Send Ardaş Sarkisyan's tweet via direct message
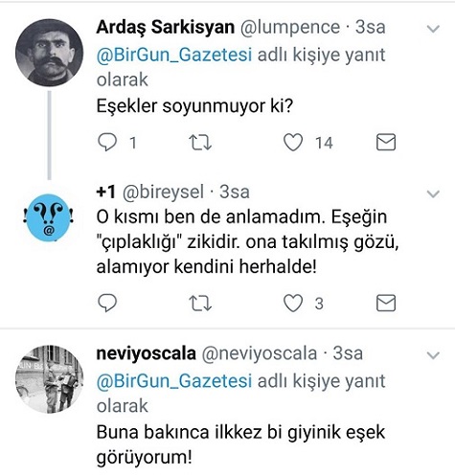455x476 pixels. coord(386,143)
